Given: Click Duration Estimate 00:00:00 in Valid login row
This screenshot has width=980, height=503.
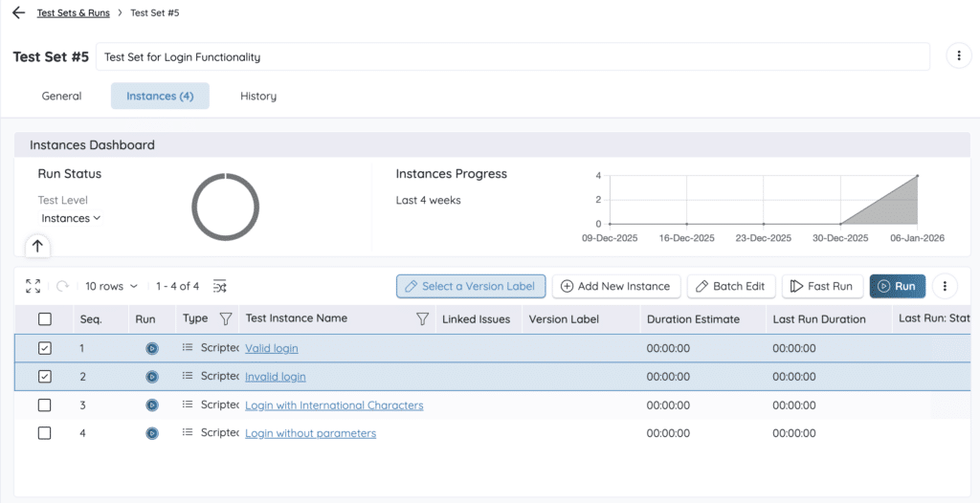Looking at the screenshot, I should point(668,349).
